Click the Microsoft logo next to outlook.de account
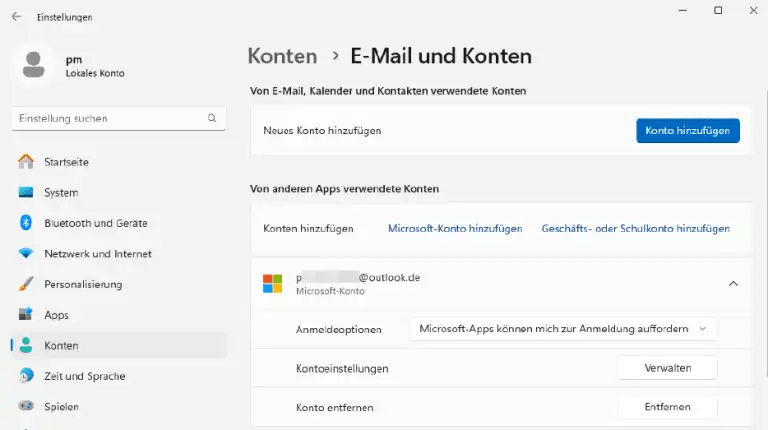 pyautogui.click(x=272, y=284)
